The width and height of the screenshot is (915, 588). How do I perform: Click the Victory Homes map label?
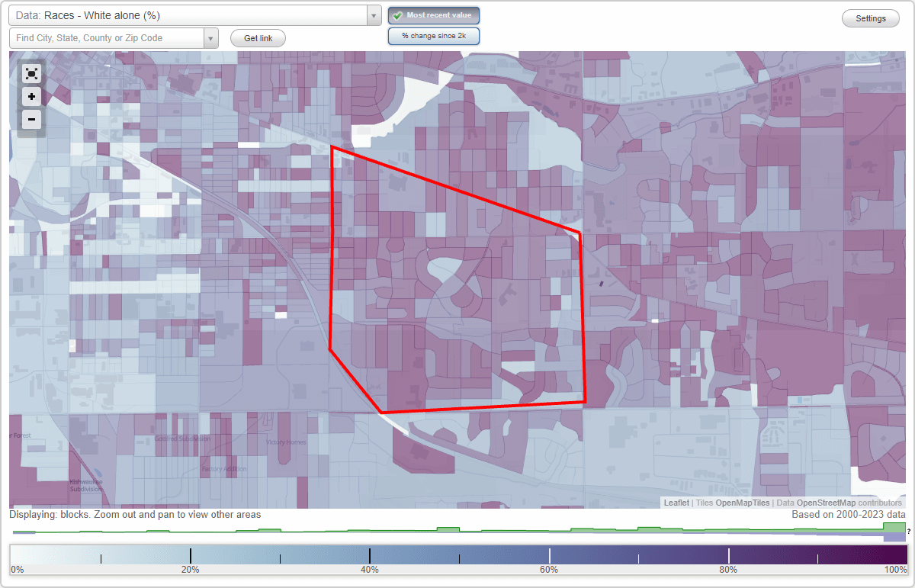pos(286,442)
